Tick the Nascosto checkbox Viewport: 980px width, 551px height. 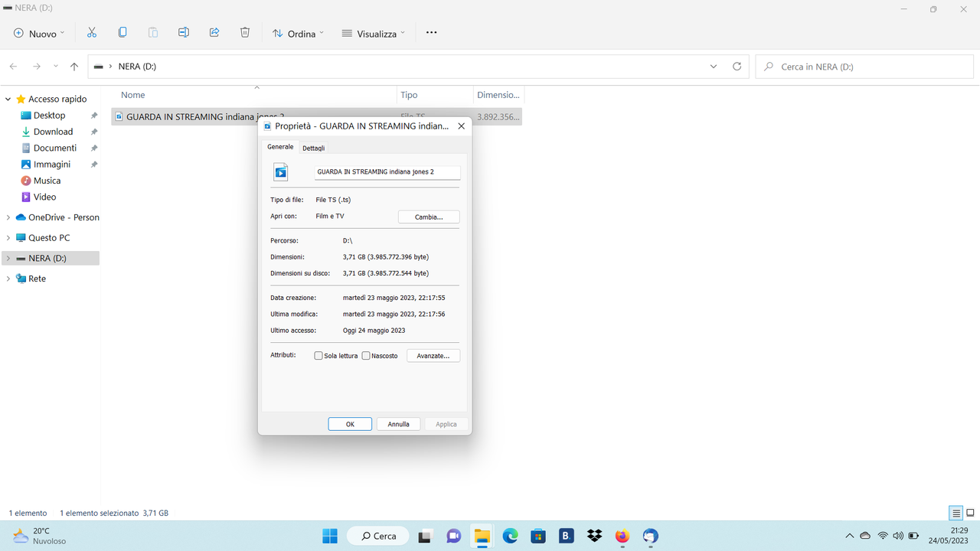coord(366,356)
